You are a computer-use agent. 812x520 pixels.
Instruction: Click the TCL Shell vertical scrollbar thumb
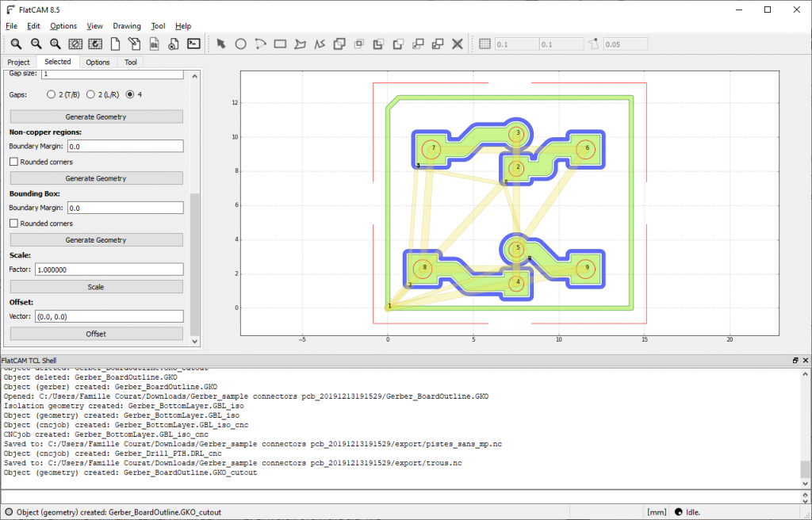806,469
